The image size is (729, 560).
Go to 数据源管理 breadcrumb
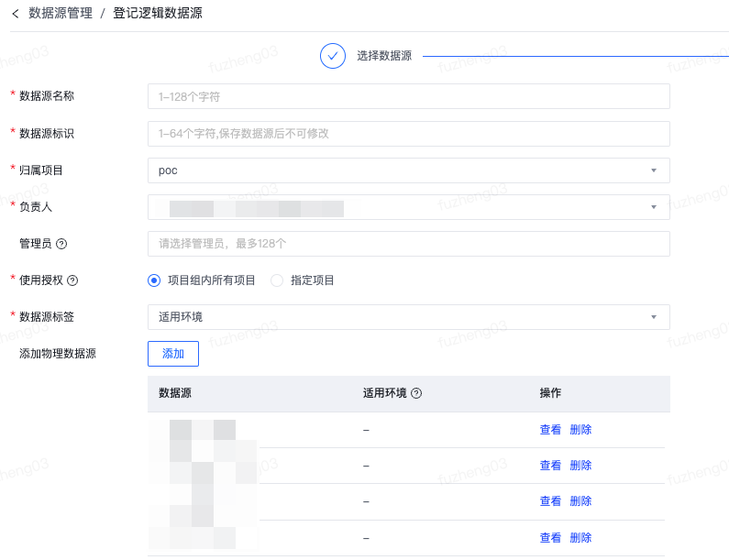(61, 14)
